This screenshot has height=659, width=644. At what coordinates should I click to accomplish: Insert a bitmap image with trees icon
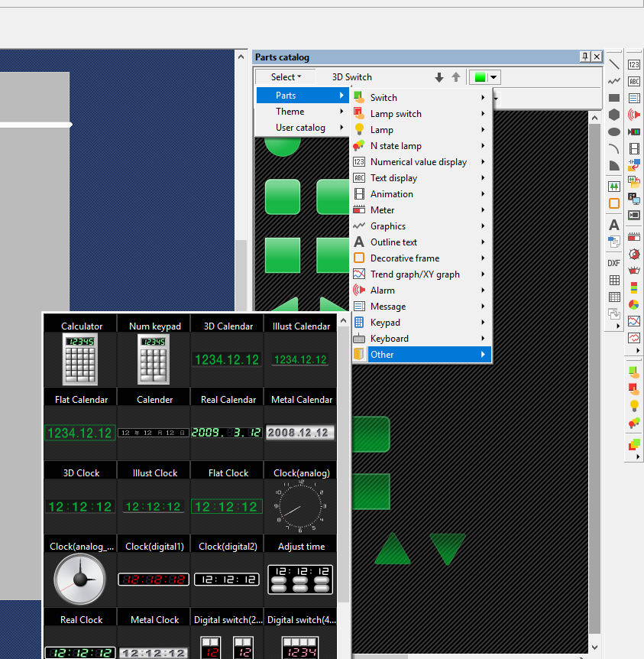click(614, 187)
